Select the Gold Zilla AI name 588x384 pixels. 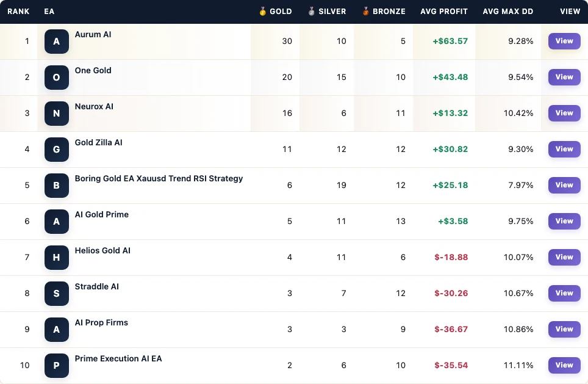[99, 143]
